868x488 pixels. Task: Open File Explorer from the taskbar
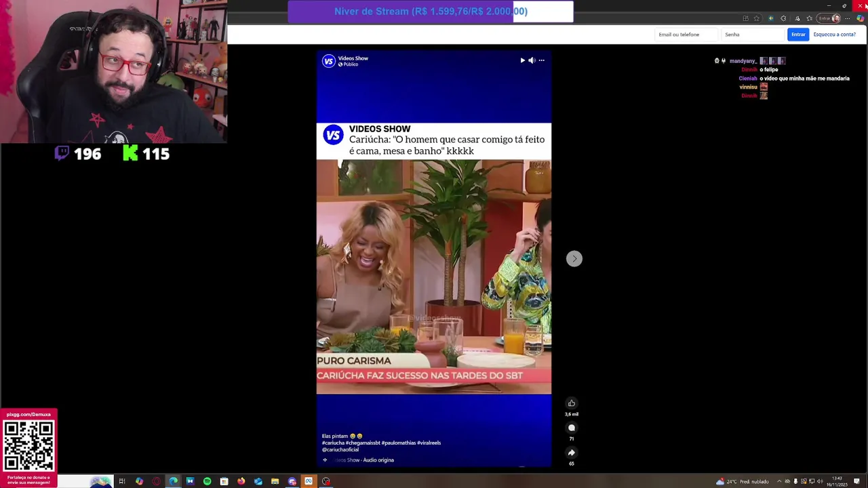pos(275,481)
